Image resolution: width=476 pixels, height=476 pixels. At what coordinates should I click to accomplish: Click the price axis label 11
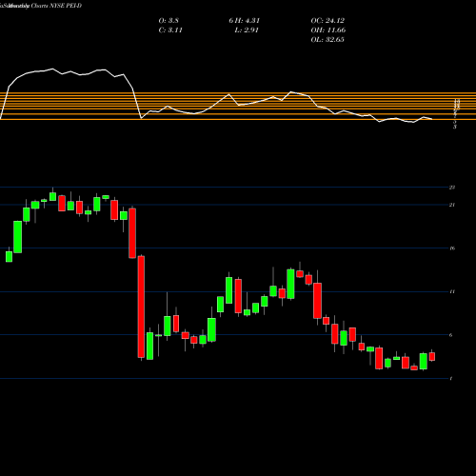(452, 291)
